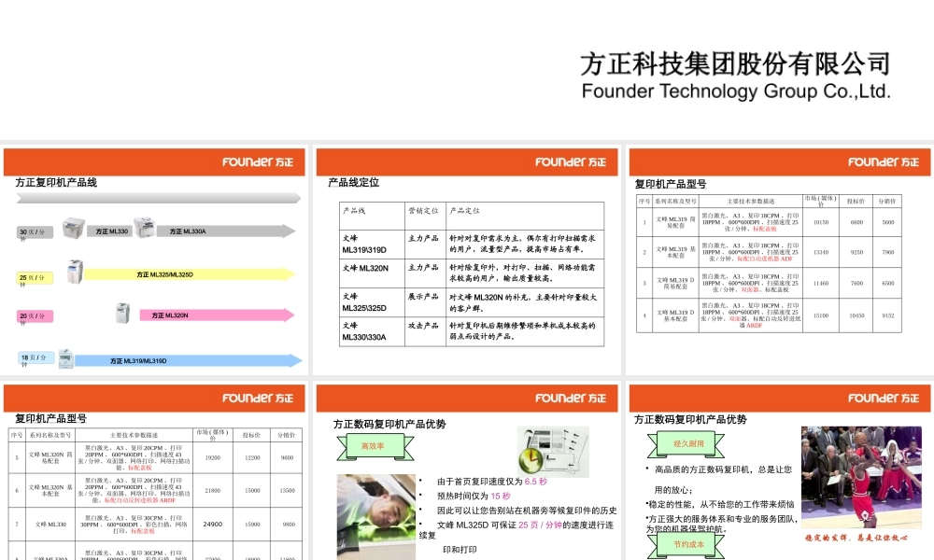
Task: Click the 节约成本 green ribbon banner
Action: click(686, 545)
